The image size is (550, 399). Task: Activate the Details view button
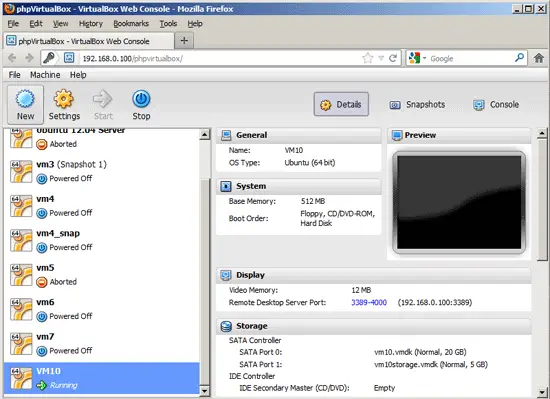point(341,104)
